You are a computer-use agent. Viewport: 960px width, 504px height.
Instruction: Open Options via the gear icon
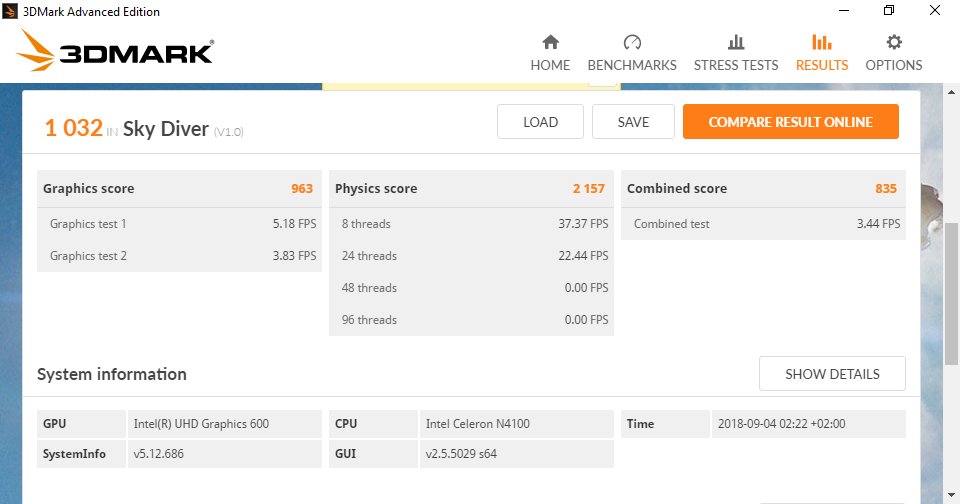point(894,42)
